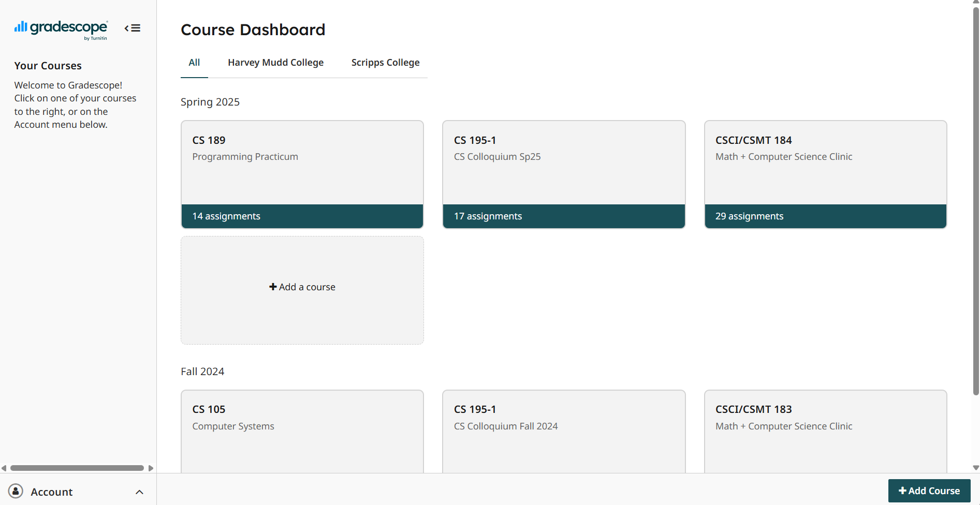Click the Account avatar icon
The image size is (980, 505).
tap(16, 491)
